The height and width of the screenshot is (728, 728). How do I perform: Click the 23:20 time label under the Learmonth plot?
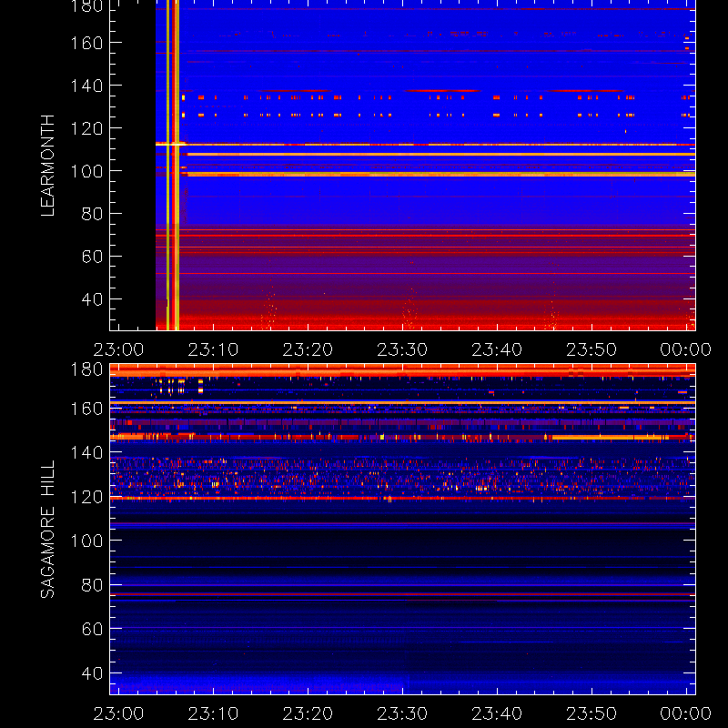coord(308,349)
